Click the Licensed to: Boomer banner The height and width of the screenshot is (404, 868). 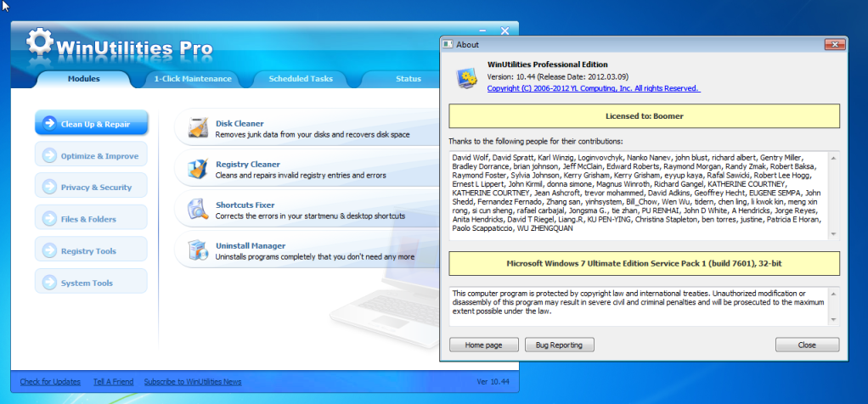pyautogui.click(x=645, y=116)
